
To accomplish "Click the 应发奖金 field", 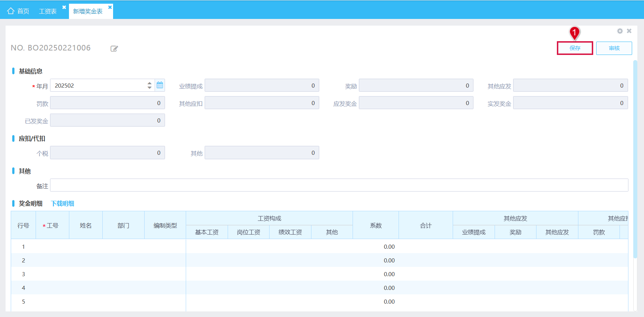I will tap(416, 103).
